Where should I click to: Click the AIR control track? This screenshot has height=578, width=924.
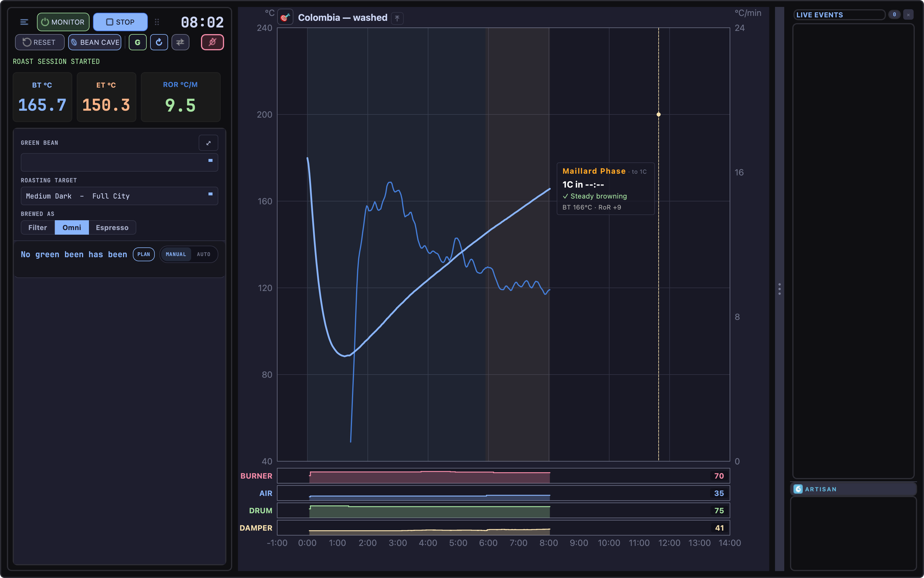tap(503, 493)
